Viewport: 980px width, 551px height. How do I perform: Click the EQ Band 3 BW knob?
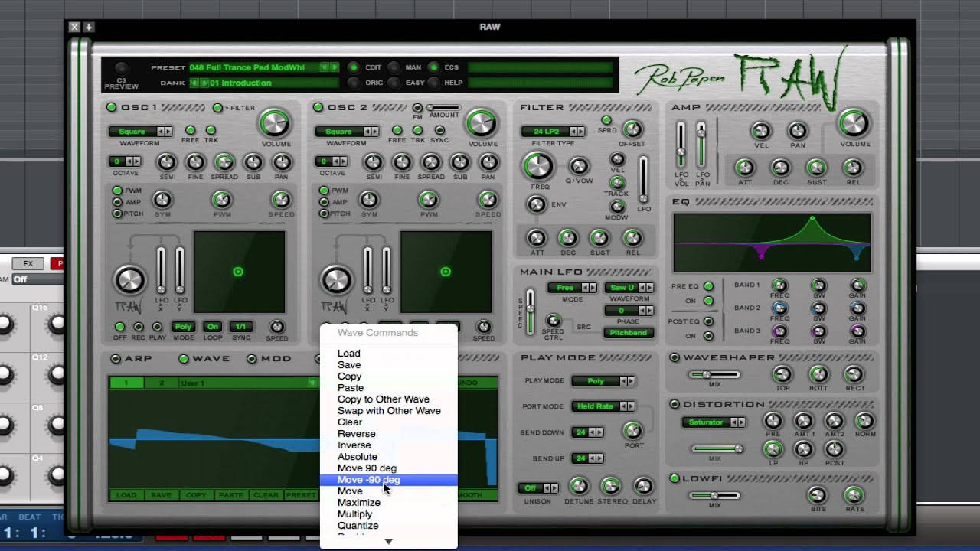pos(818,331)
